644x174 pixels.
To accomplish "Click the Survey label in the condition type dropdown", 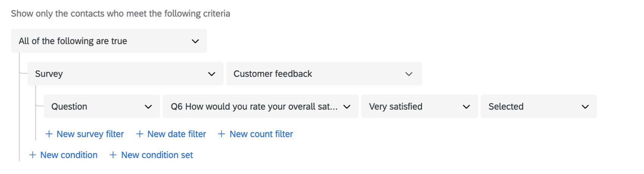I will pos(49,74).
